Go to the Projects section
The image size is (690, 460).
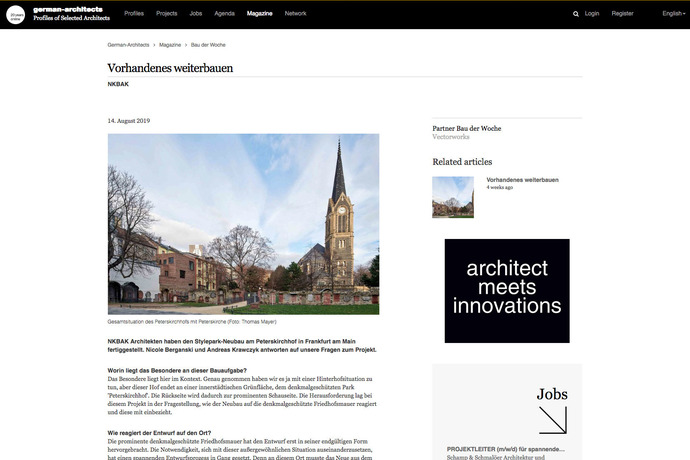tap(167, 14)
